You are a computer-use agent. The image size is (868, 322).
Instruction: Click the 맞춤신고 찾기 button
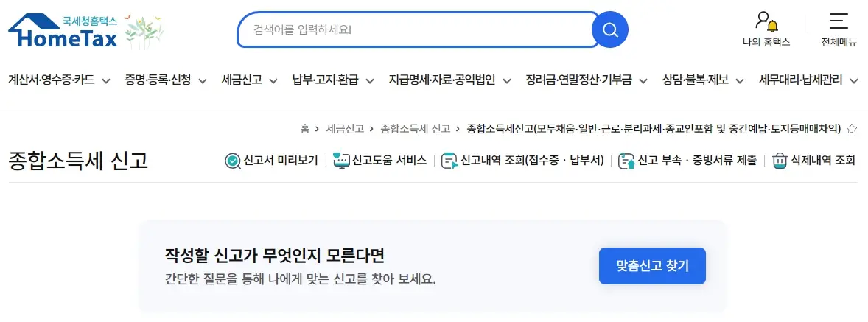point(652,265)
